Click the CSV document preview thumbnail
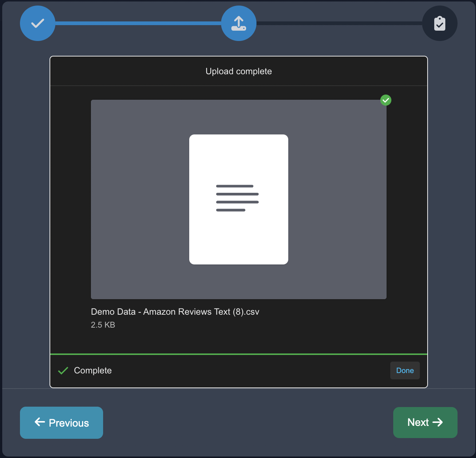This screenshot has height=458, width=476. (x=239, y=199)
